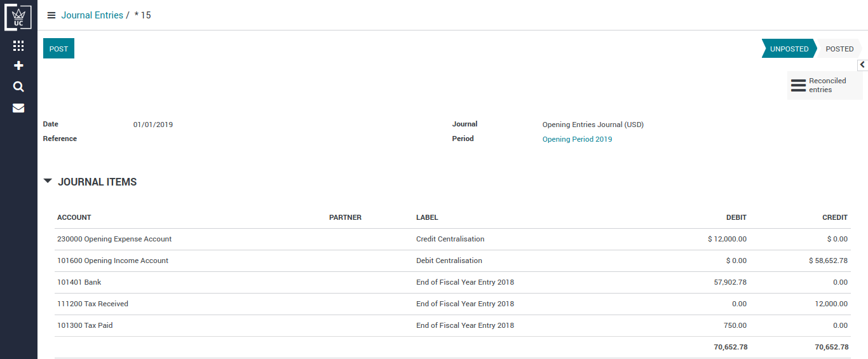This screenshot has height=359, width=868.
Task: Expand side panel with the left chevron
Action: 862,65
